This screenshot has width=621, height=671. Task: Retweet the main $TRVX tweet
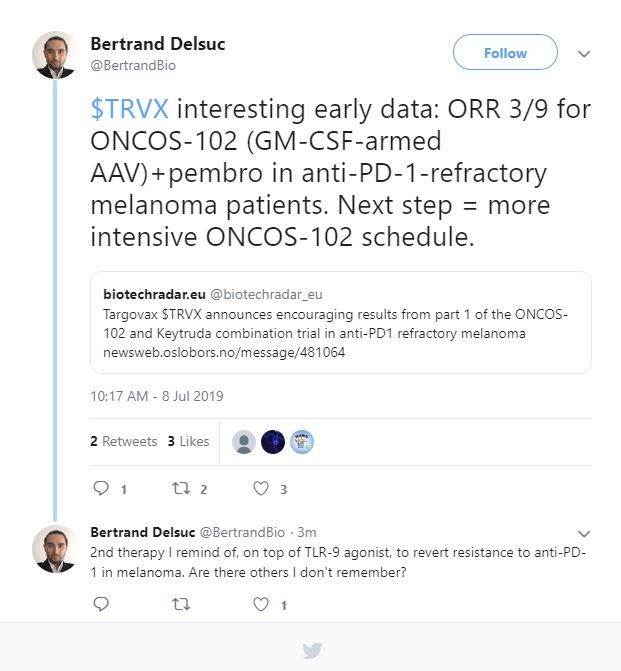[x=181, y=488]
